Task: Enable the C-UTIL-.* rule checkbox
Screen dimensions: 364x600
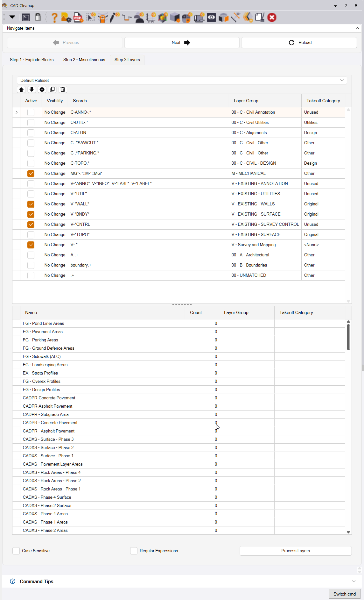Action: coord(31,123)
